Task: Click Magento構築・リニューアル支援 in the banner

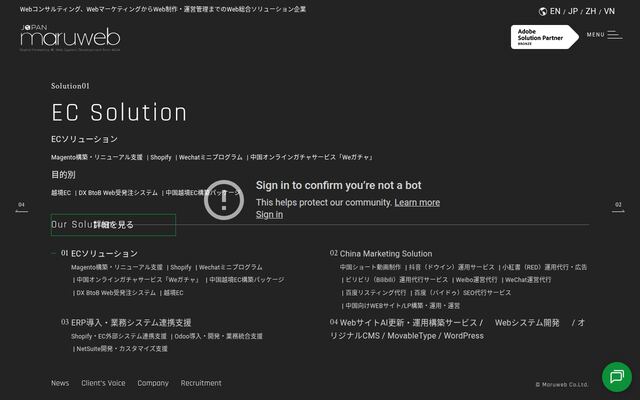Action: (97, 157)
